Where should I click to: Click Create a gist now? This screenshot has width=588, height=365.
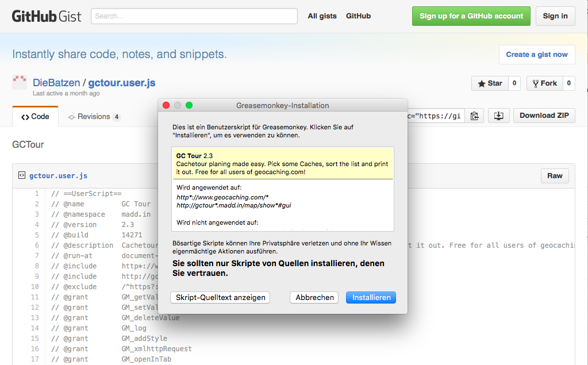pos(537,55)
